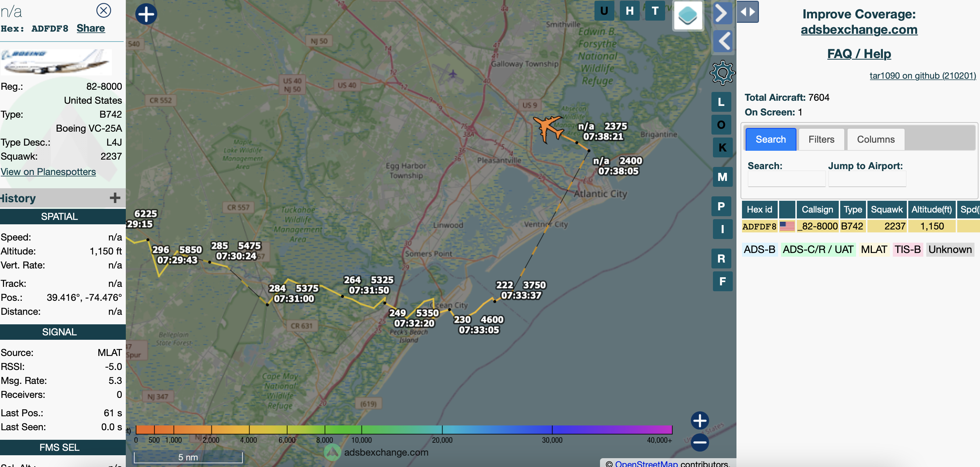
Task: Click the Unknown legend swatch
Action: 950,249
